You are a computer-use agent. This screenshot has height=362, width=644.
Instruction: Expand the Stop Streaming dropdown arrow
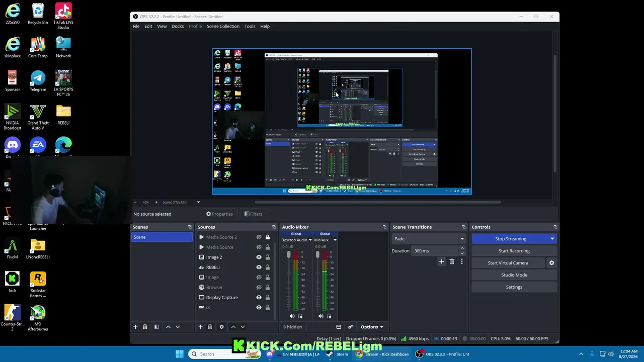point(552,239)
